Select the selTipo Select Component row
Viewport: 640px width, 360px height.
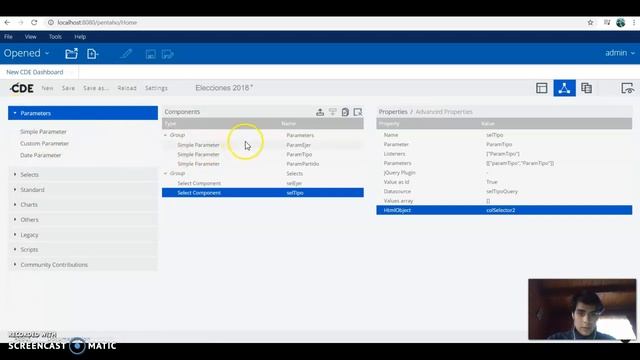coord(262,193)
